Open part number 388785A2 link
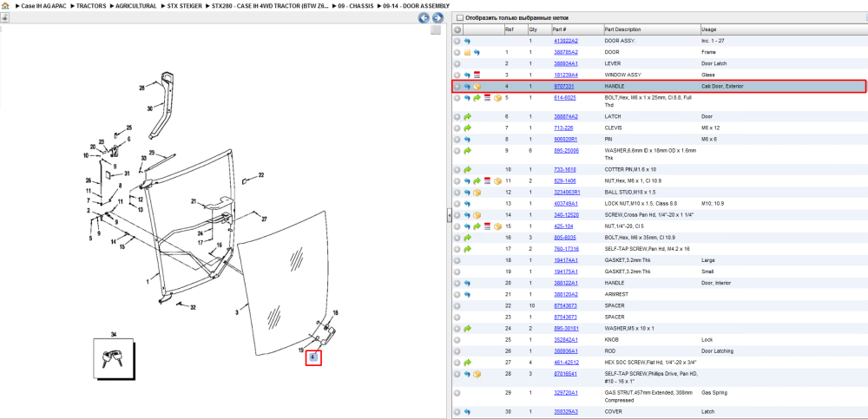This screenshot has height=419, width=868. [566, 53]
